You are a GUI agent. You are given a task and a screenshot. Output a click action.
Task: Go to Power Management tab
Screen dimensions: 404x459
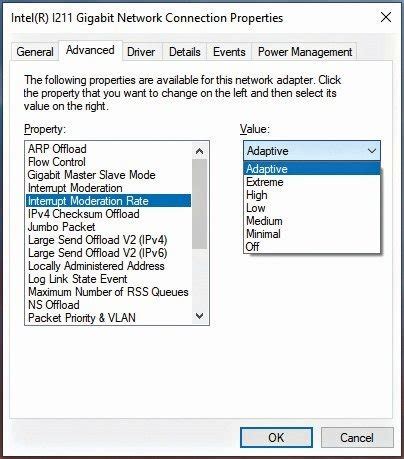pos(305,52)
